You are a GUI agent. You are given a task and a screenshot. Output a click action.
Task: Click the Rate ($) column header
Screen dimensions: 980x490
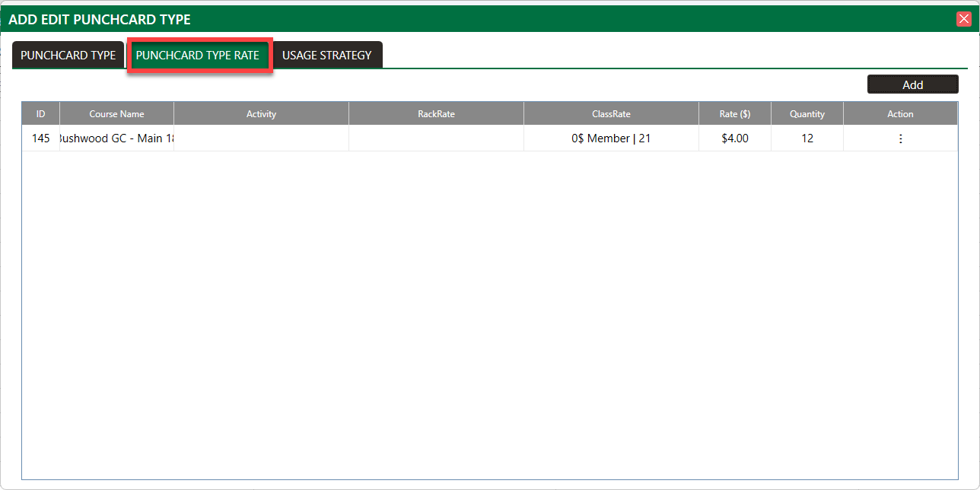point(735,113)
